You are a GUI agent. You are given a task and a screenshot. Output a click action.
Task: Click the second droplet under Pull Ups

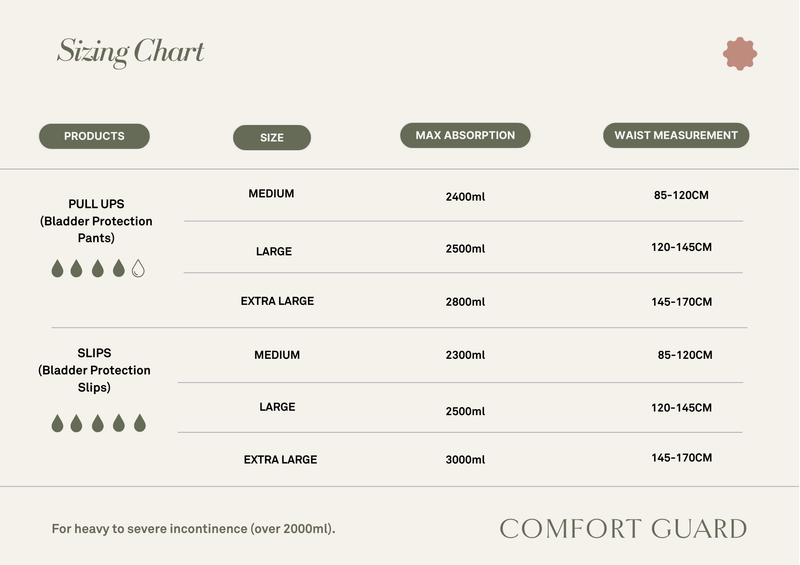(x=76, y=268)
